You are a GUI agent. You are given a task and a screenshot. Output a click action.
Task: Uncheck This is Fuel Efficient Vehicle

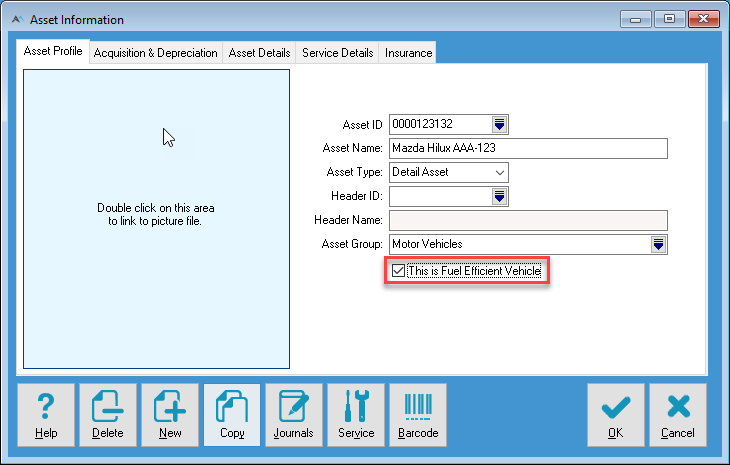pos(400,271)
